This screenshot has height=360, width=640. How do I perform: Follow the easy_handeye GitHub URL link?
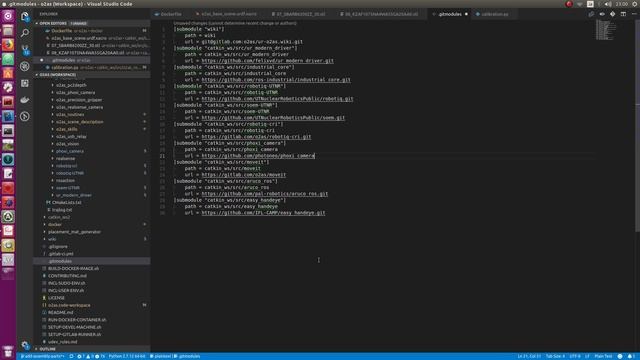(x=263, y=213)
